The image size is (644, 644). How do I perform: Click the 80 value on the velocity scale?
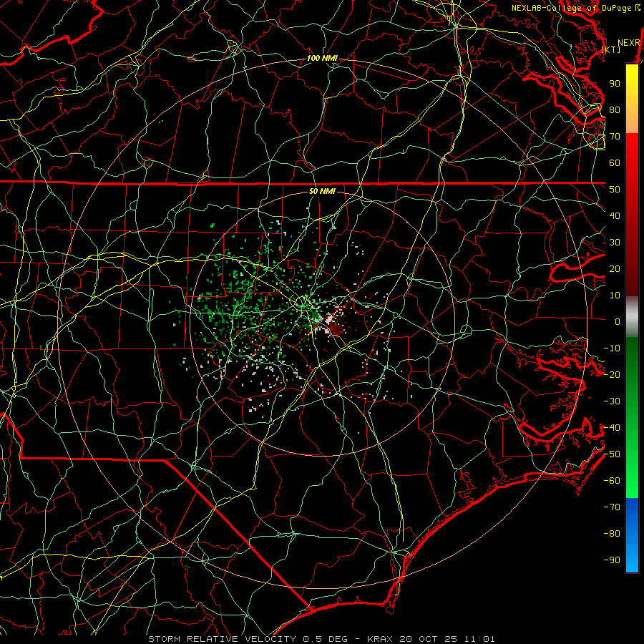coord(615,110)
